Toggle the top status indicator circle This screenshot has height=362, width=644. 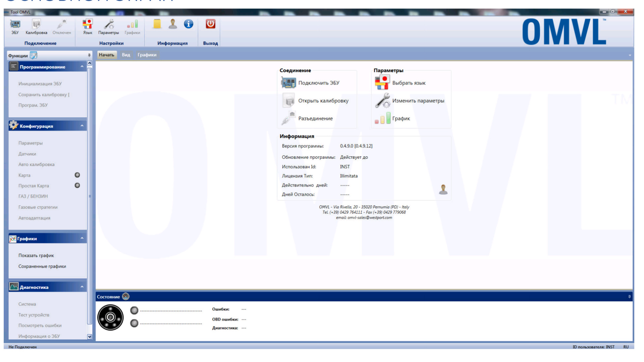pyautogui.click(x=134, y=310)
